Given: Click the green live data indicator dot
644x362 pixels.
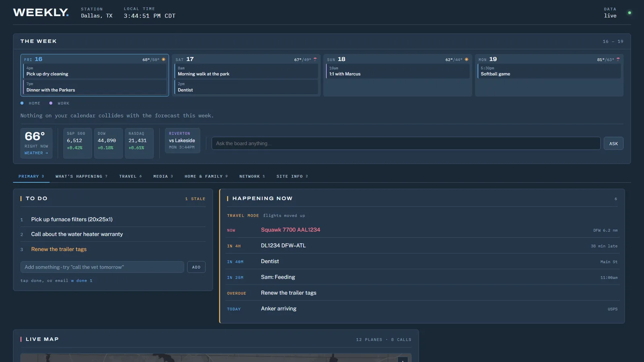Looking at the screenshot, I should point(630,13).
